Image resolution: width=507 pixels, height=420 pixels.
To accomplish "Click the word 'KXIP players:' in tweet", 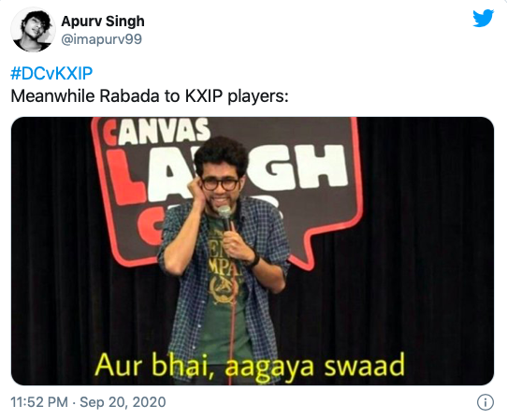I will (237, 96).
